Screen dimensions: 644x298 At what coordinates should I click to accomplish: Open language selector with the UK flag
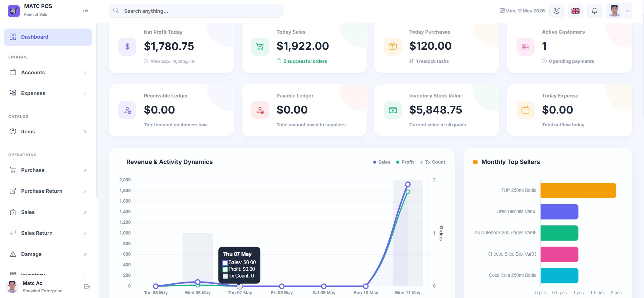(576, 11)
